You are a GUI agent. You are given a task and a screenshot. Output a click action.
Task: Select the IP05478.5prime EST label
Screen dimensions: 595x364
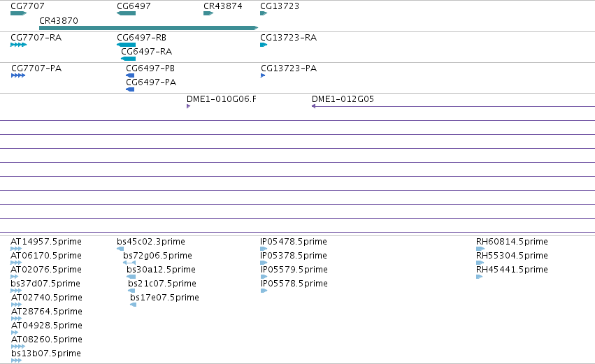[x=294, y=242]
